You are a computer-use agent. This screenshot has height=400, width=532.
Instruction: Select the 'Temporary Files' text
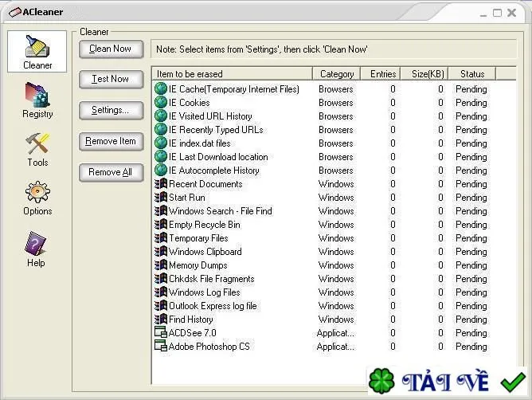point(198,238)
